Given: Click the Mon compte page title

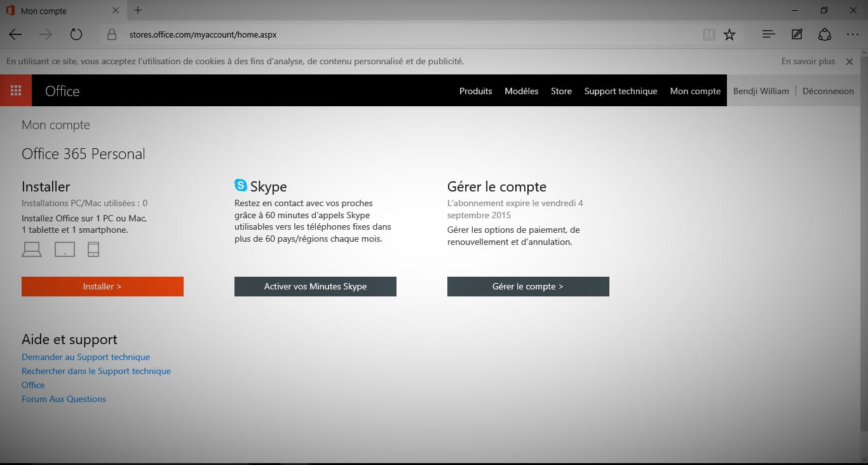Looking at the screenshot, I should point(56,125).
